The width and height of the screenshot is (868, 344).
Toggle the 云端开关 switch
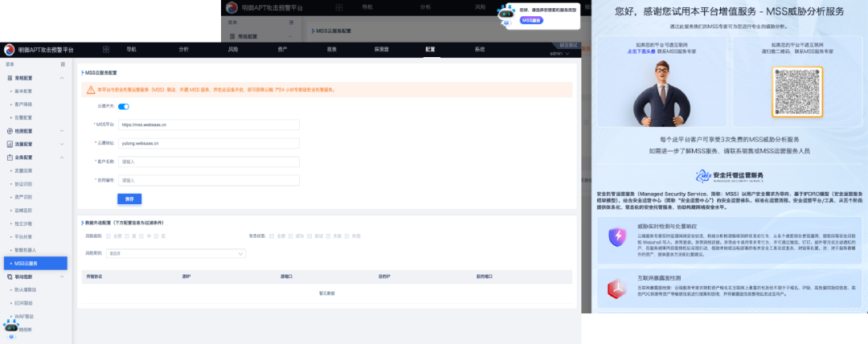tap(124, 106)
